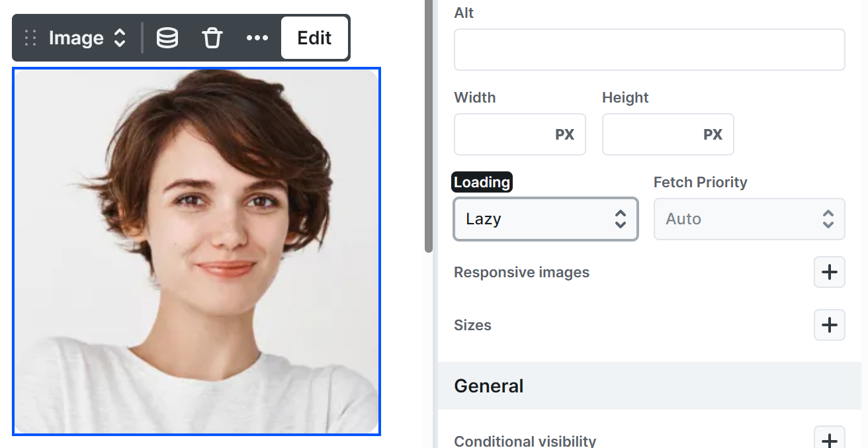The width and height of the screenshot is (868, 448).
Task: Click the plus icon next to Sizes
Action: 829,325
